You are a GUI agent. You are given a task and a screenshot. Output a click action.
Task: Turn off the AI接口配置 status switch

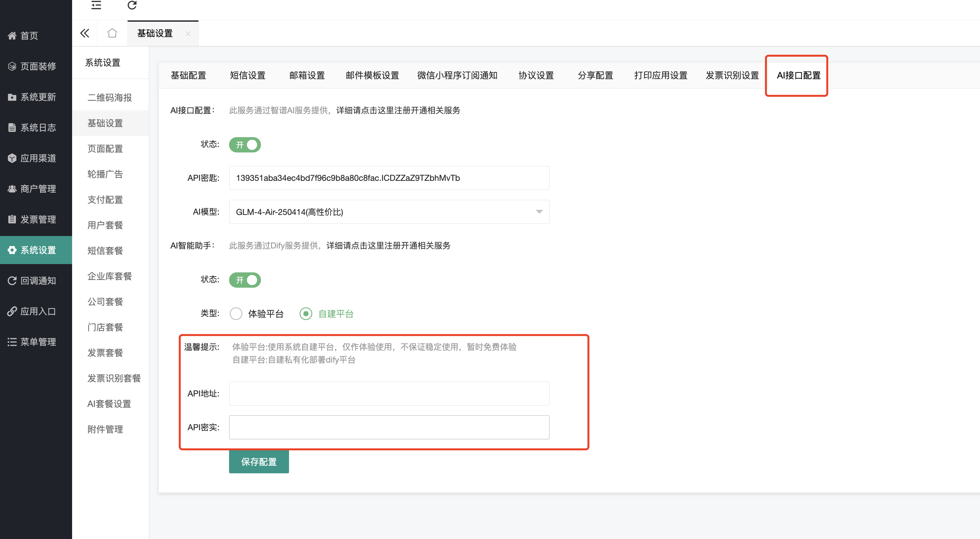[x=245, y=145]
